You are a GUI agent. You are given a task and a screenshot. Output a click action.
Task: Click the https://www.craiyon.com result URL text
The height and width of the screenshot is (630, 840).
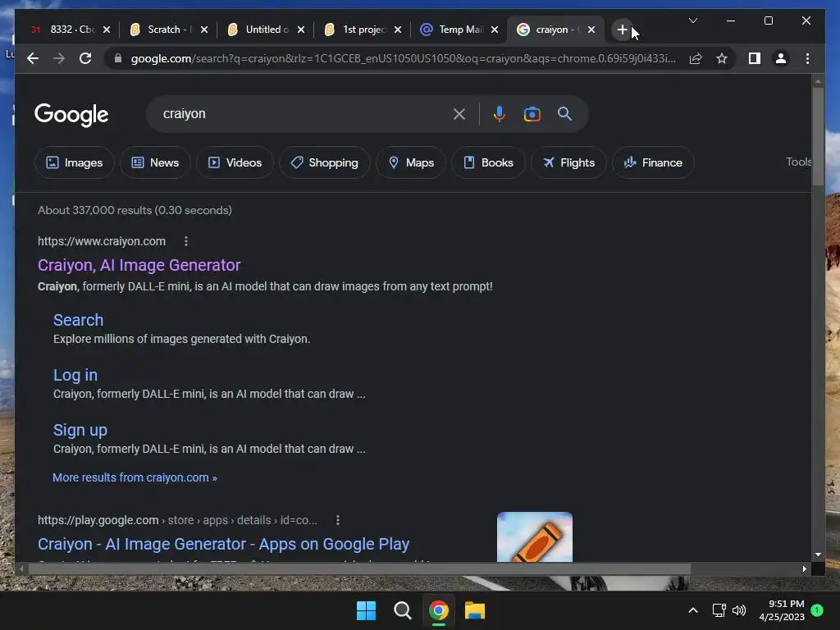click(102, 241)
